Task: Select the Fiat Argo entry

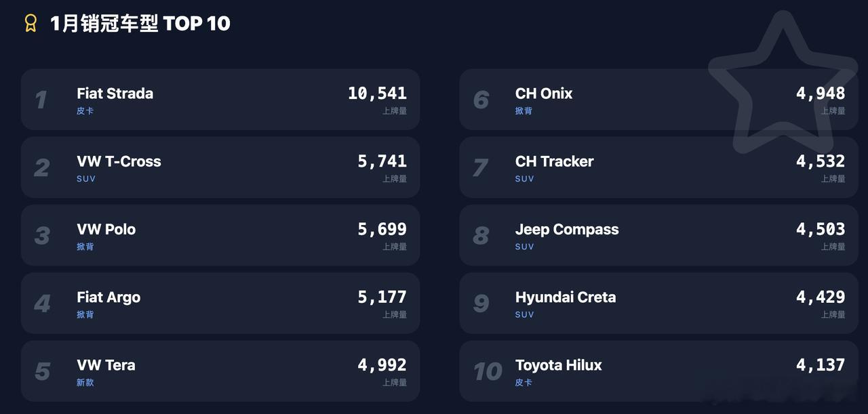Action: point(220,303)
